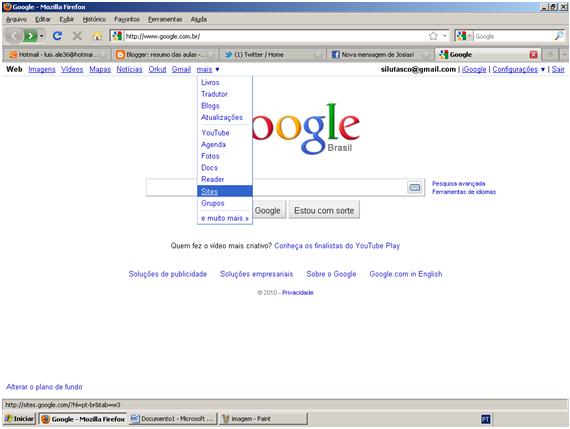Reload the page with the refresh icon
Screen dimensions: 570x429
[x=57, y=36]
